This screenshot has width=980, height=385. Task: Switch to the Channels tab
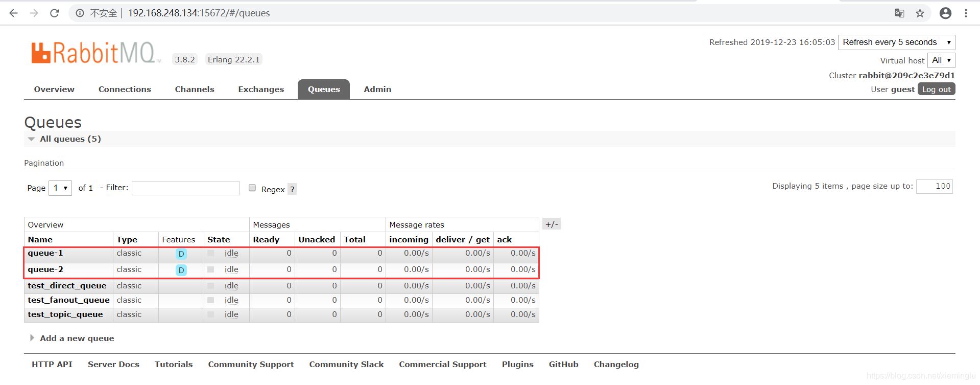click(x=195, y=89)
